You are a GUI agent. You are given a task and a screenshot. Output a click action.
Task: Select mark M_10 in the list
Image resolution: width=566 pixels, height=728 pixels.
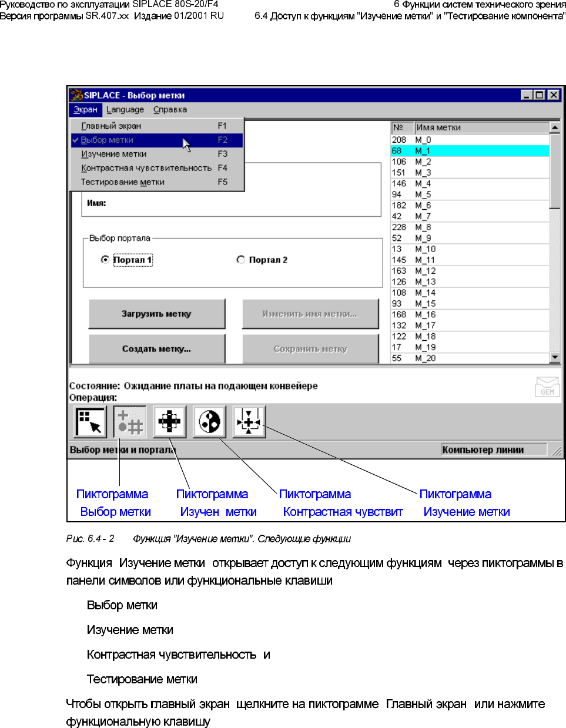click(x=470, y=249)
